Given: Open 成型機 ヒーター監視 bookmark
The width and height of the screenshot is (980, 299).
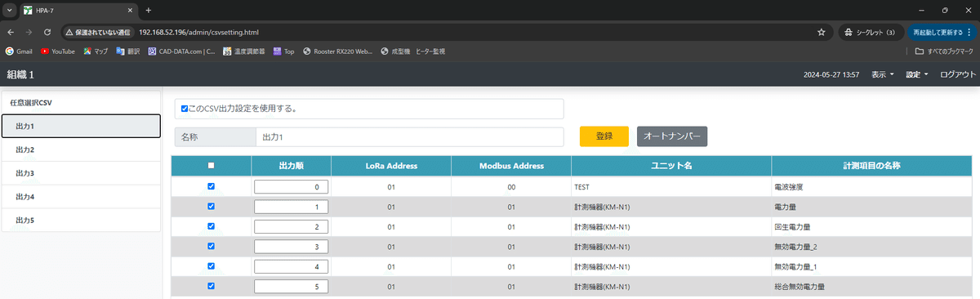Looking at the screenshot, I should (x=412, y=51).
